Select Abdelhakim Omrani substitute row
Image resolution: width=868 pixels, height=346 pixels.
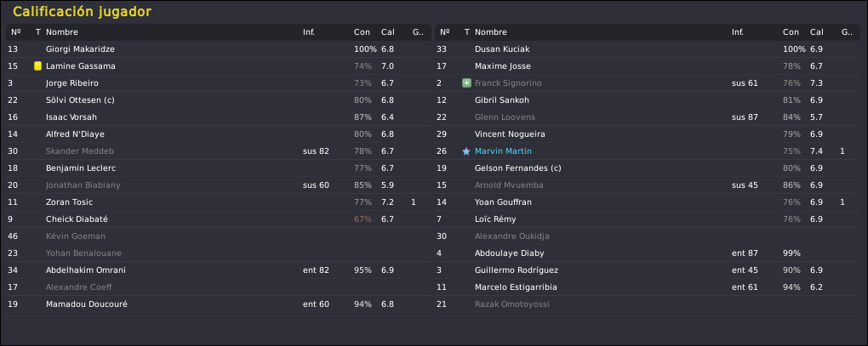219,270
